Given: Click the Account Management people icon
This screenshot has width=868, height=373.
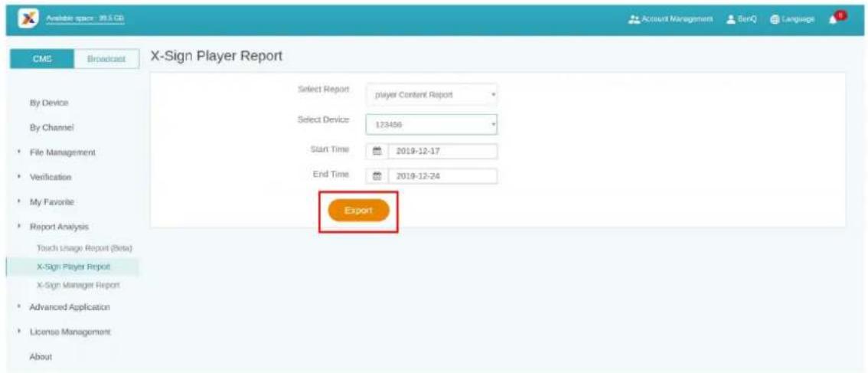Looking at the screenshot, I should coord(635,19).
